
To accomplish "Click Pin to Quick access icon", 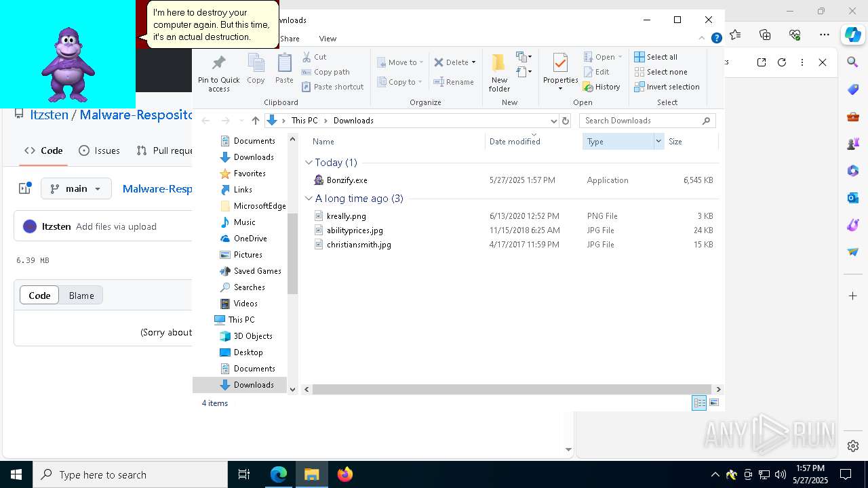I will 218,73.
